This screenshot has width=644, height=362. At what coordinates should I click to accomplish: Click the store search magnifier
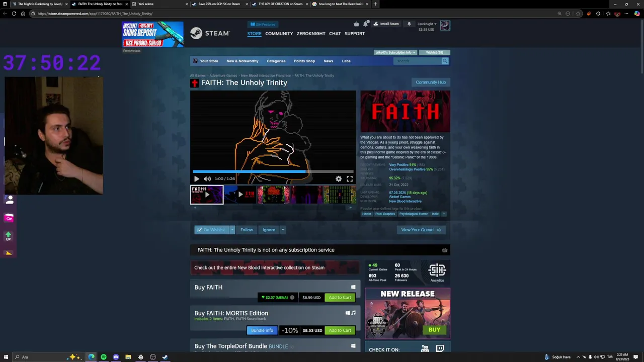(x=445, y=61)
